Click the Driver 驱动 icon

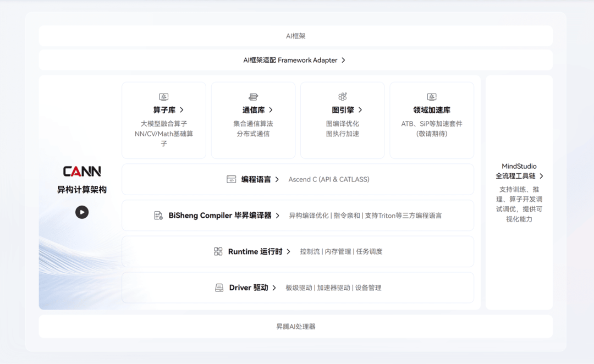click(x=219, y=288)
